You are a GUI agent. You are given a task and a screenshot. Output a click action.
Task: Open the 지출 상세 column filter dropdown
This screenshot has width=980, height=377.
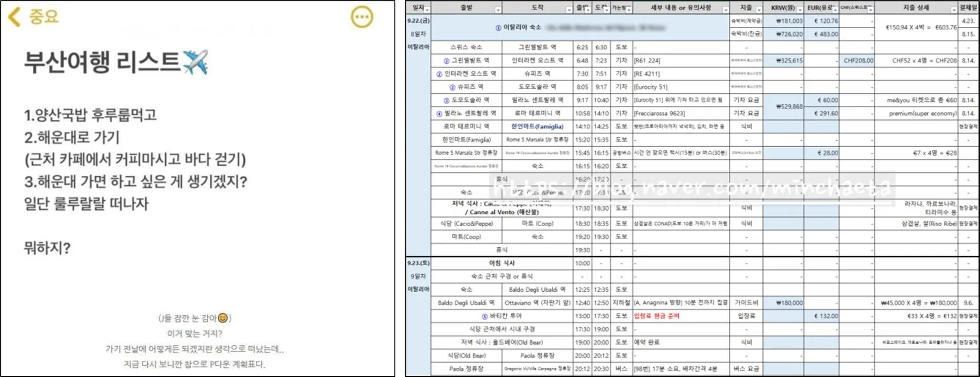[954, 10]
